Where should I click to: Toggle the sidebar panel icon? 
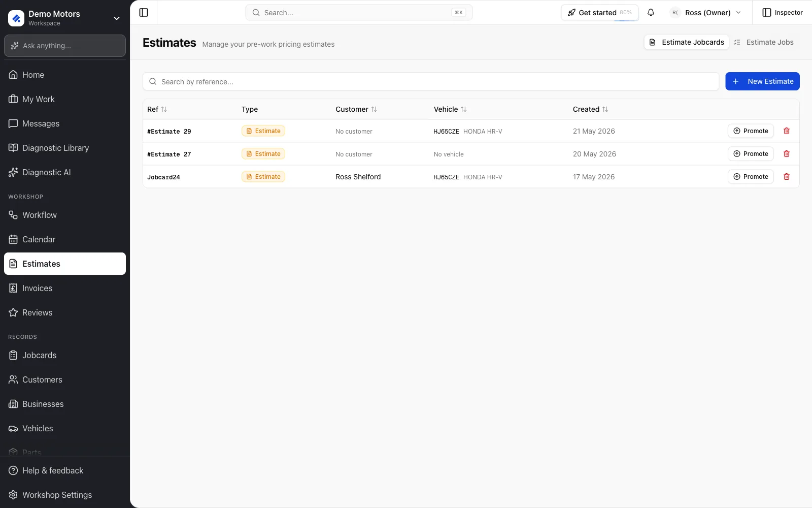pos(144,13)
